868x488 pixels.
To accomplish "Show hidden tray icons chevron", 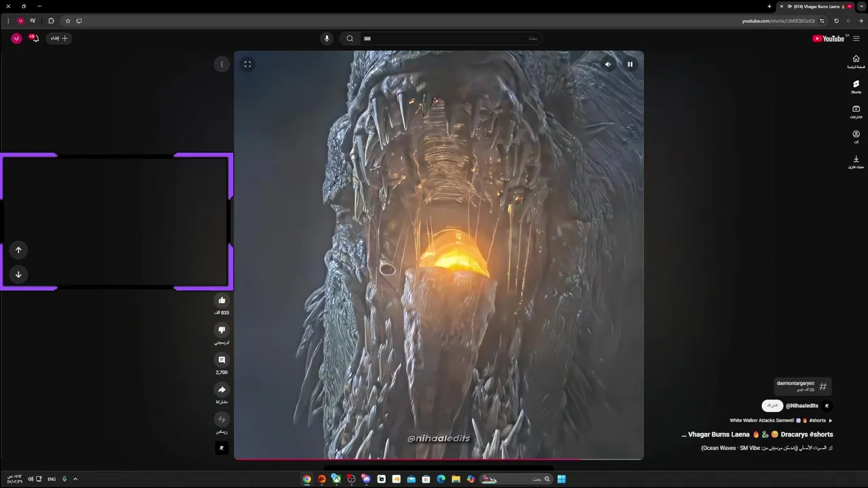I will pyautogui.click(x=75, y=479).
